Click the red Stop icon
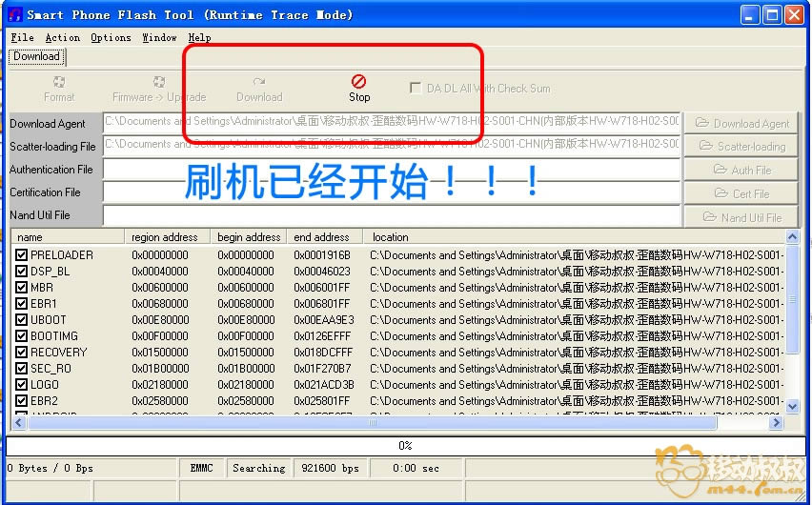812x505 pixels. pos(358,82)
